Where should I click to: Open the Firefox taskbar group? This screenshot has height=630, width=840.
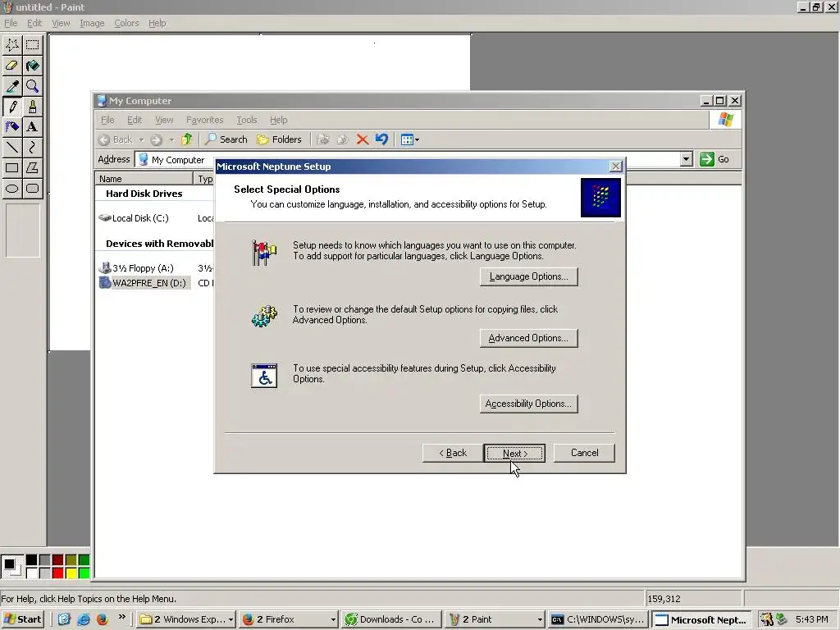(288, 619)
